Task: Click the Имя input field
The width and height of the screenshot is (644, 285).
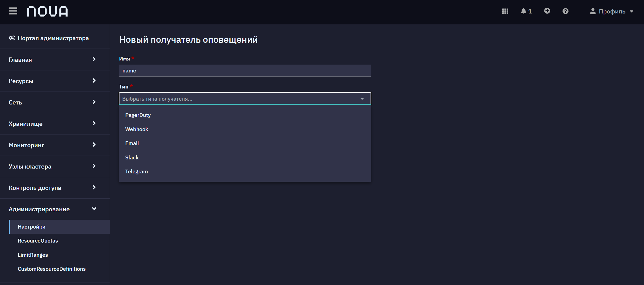Action: pos(245,70)
